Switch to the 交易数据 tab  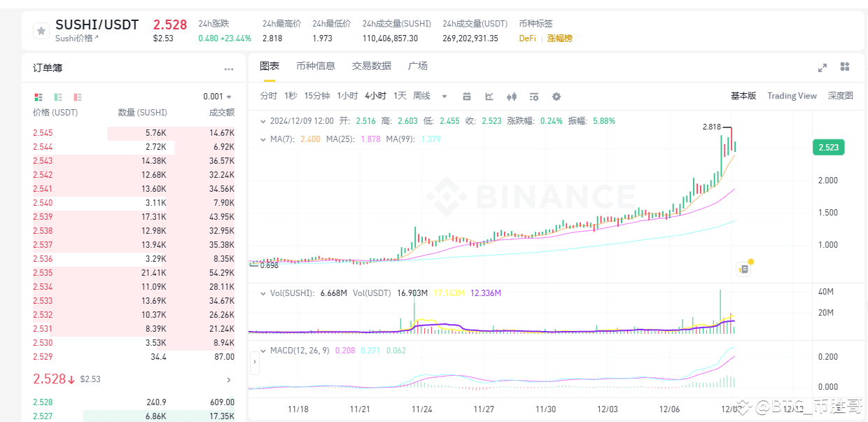point(372,66)
